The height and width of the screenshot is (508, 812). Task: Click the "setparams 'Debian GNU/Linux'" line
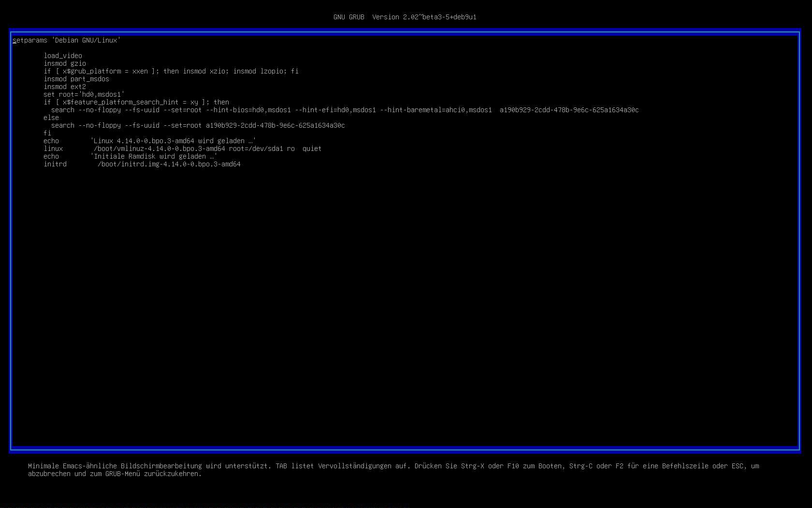pyautogui.click(x=67, y=40)
